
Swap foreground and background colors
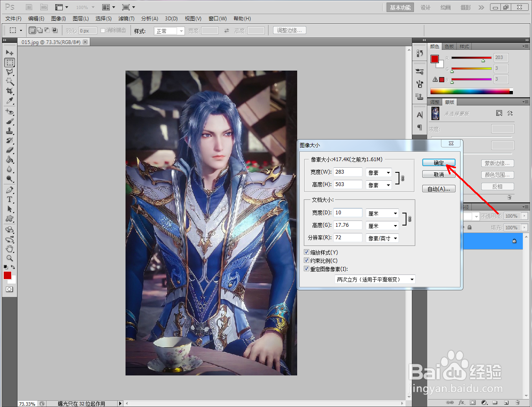[x=13, y=267]
